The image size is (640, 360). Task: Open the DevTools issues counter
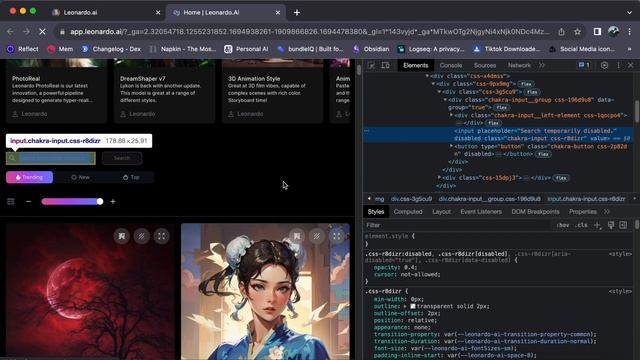(x=584, y=65)
